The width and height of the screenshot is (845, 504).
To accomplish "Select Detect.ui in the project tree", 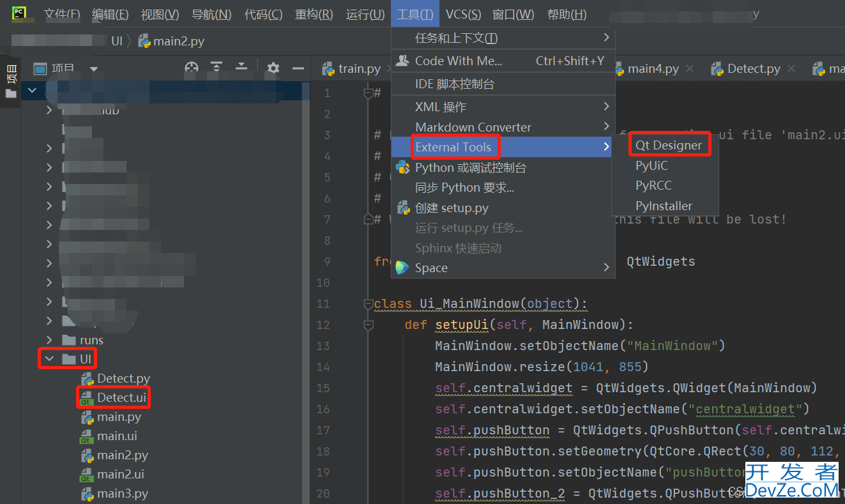I will coord(121,397).
